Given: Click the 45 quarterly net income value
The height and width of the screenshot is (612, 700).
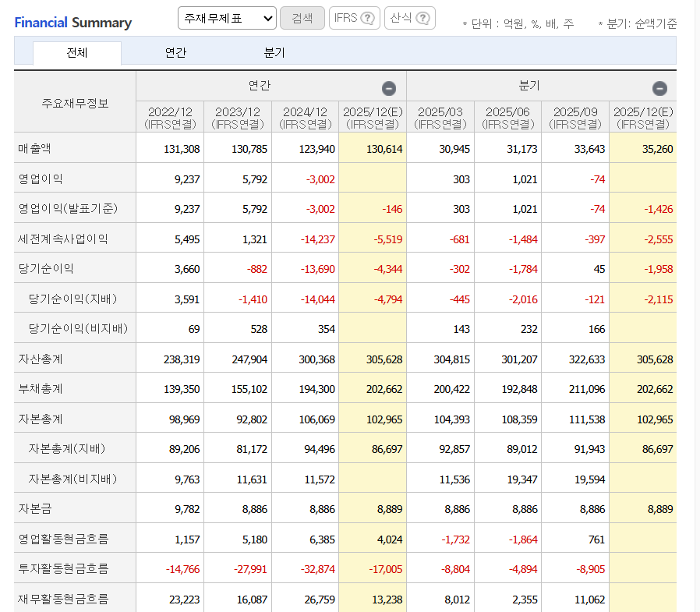Looking at the screenshot, I should (x=599, y=269).
